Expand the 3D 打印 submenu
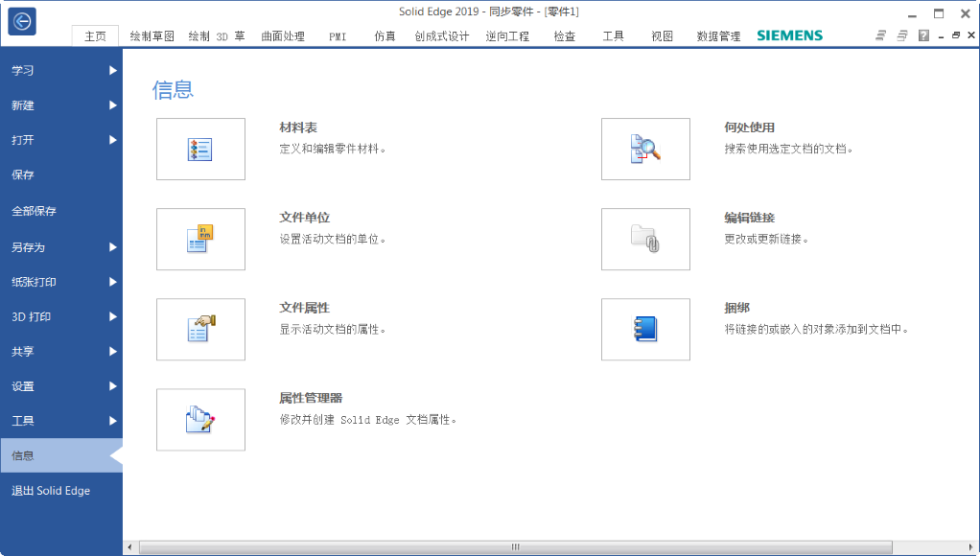This screenshot has height=556, width=980. (x=61, y=316)
